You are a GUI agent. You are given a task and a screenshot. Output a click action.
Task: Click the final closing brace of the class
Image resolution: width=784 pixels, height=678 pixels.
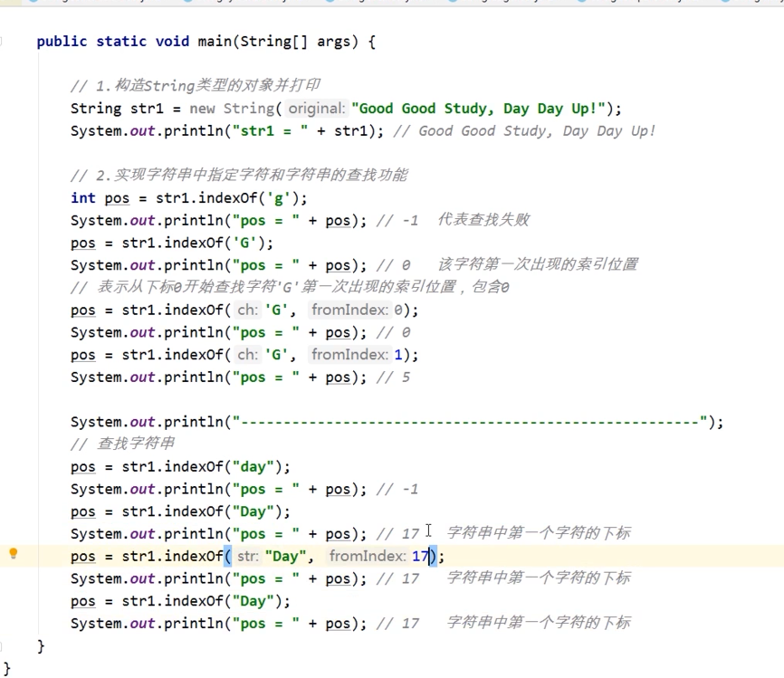7,669
